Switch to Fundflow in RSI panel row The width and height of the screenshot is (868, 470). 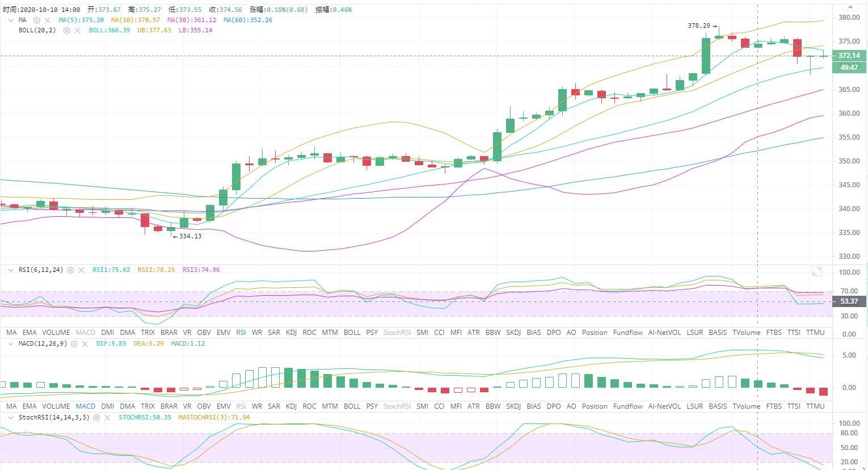(x=627, y=333)
